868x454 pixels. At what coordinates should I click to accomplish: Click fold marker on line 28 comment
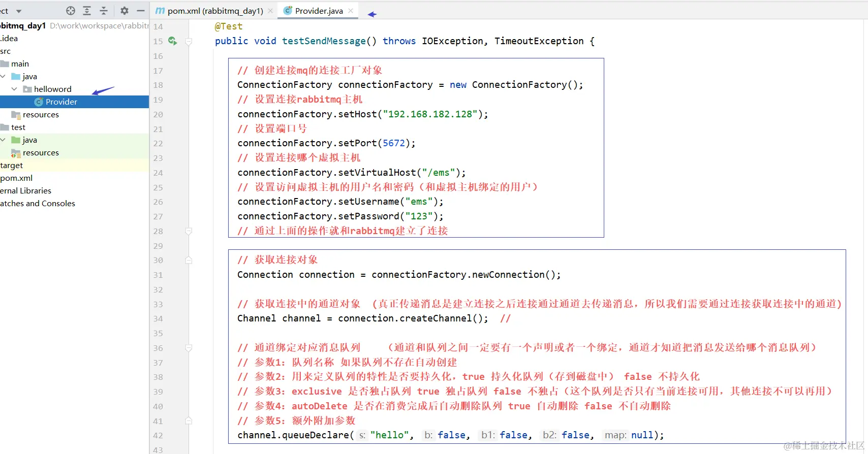[189, 231]
